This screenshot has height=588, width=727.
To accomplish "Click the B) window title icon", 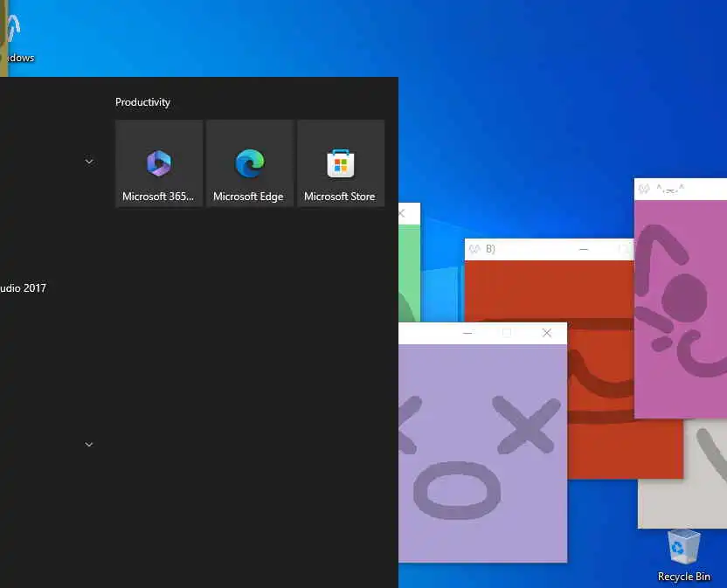I will click(474, 250).
